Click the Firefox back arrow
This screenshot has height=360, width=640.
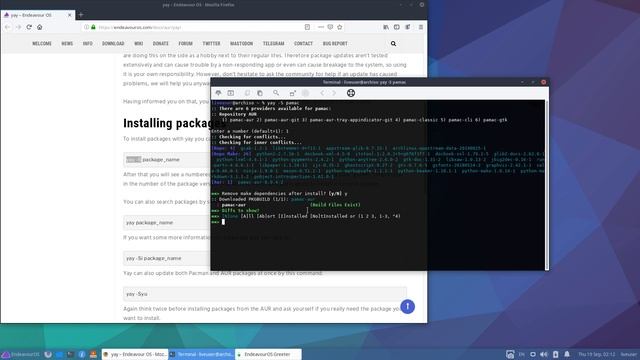pos(8,27)
